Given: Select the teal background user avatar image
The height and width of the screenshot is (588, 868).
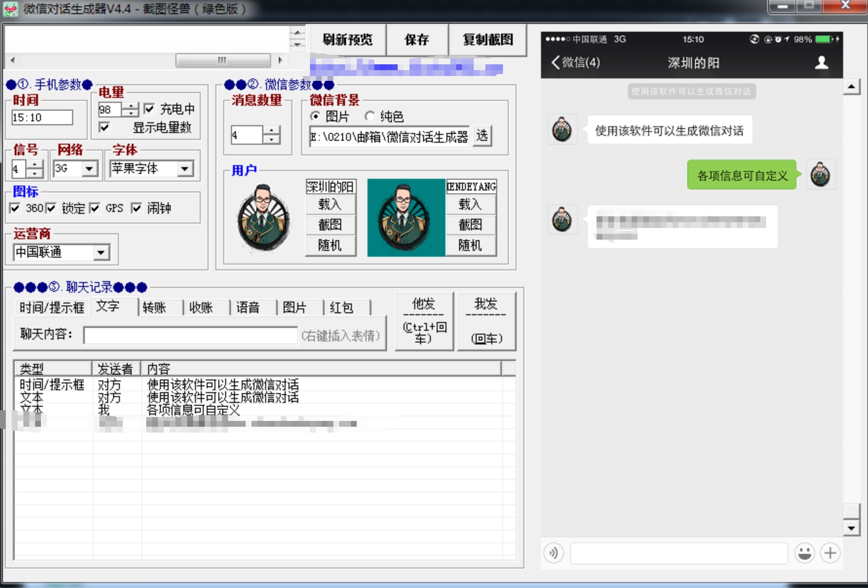Looking at the screenshot, I should [406, 218].
